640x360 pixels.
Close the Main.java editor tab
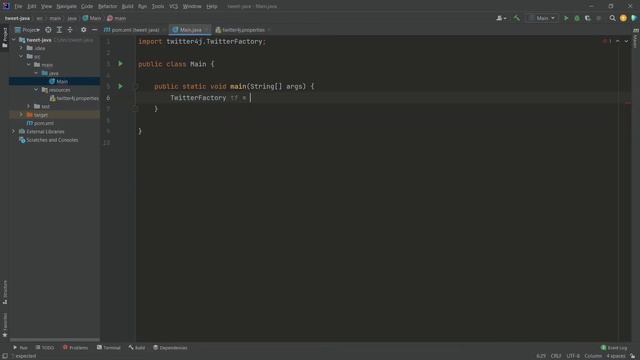click(x=207, y=30)
